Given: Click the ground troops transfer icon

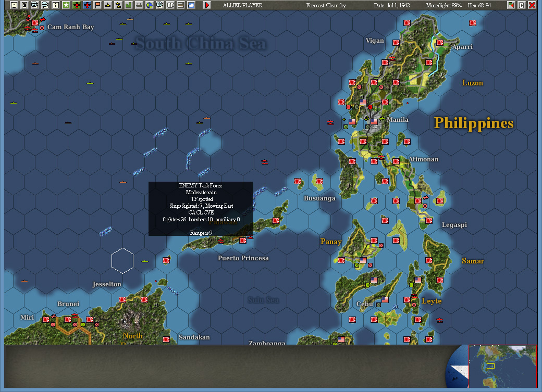Looking at the screenshot, I should (x=140, y=5).
